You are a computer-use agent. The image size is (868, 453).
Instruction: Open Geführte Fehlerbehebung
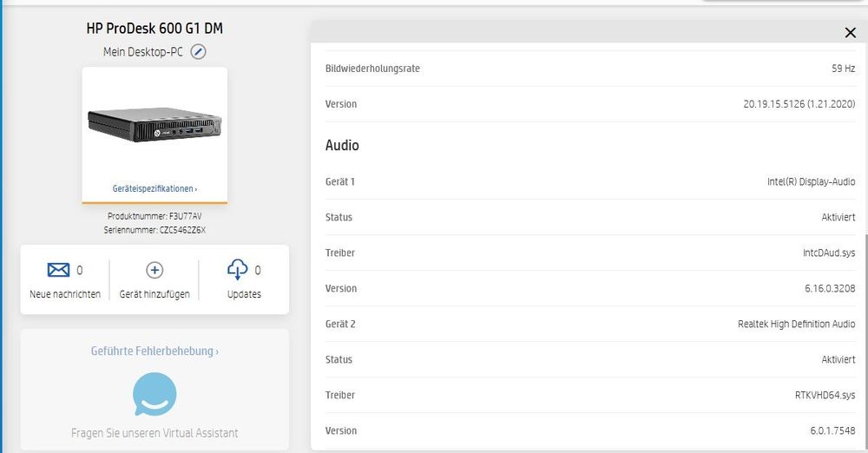coord(155,351)
